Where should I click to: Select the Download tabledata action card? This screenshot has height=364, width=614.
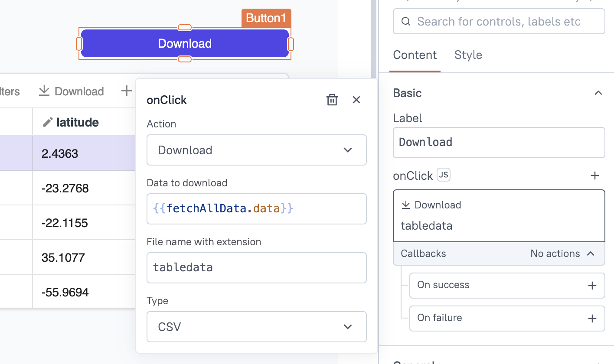click(x=499, y=215)
